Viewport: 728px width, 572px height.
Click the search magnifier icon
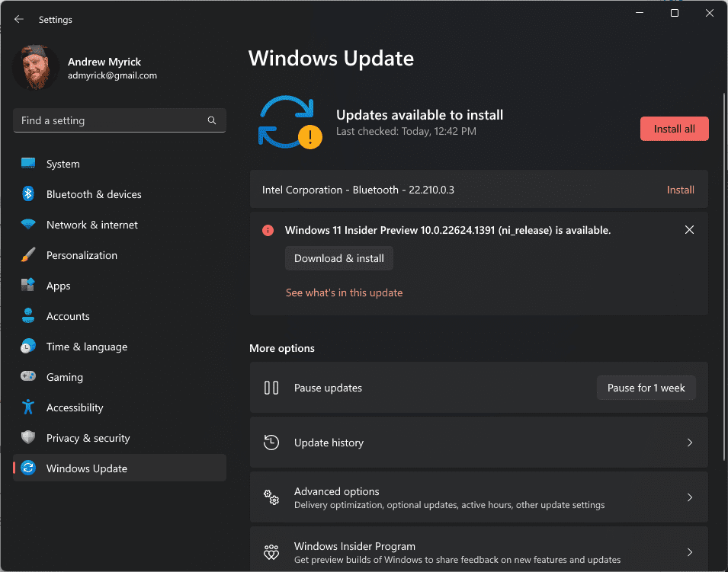212,120
